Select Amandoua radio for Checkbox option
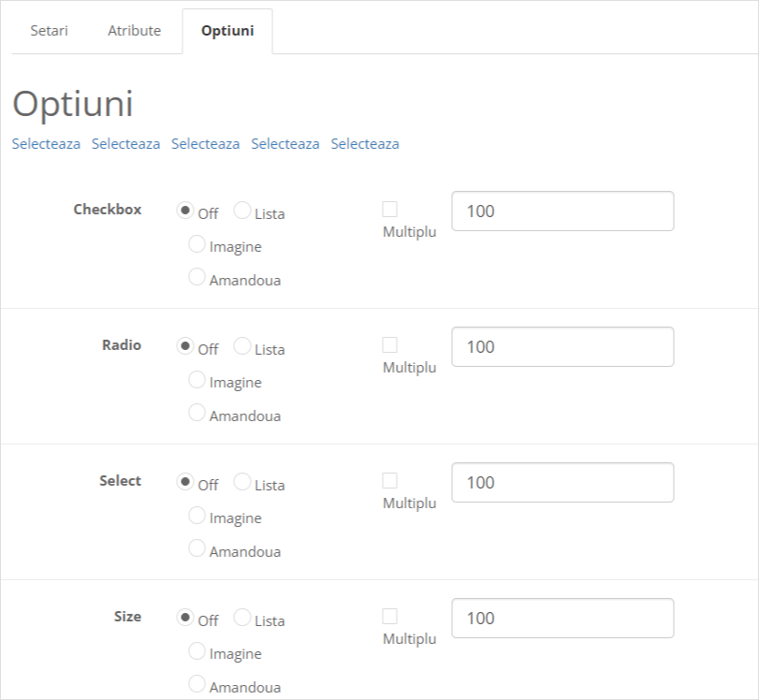Screen dimensions: 759x700 tap(197, 277)
